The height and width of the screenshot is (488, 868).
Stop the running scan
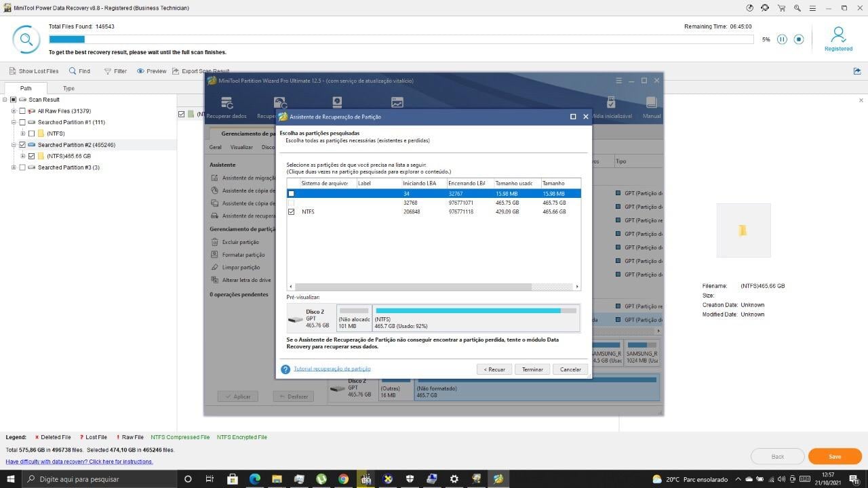click(799, 39)
